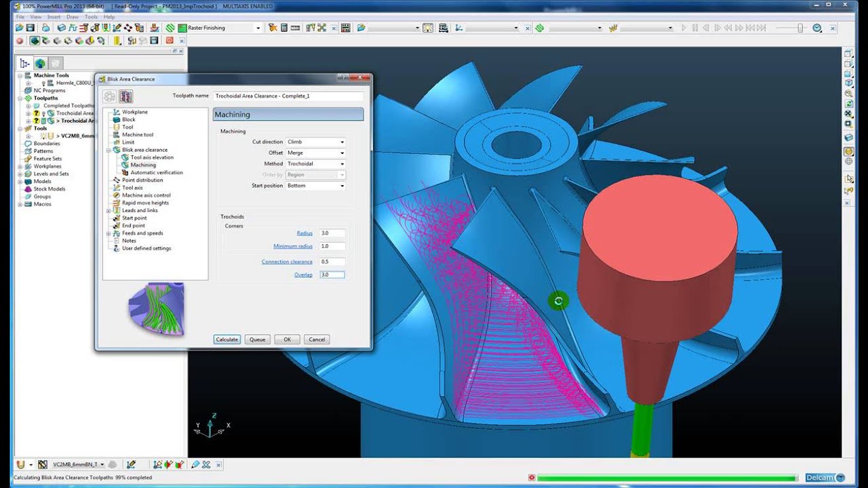Select the explorer tree tab icon

(x=26, y=63)
